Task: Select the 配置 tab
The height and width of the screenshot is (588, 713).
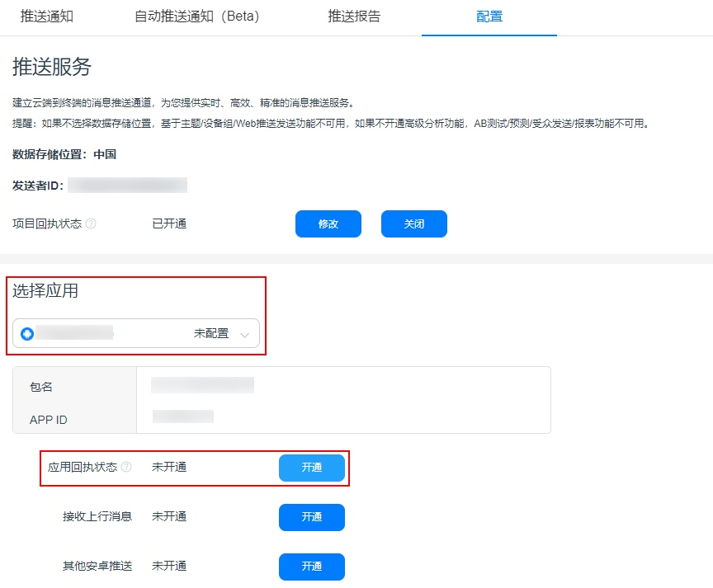Action: click(489, 16)
